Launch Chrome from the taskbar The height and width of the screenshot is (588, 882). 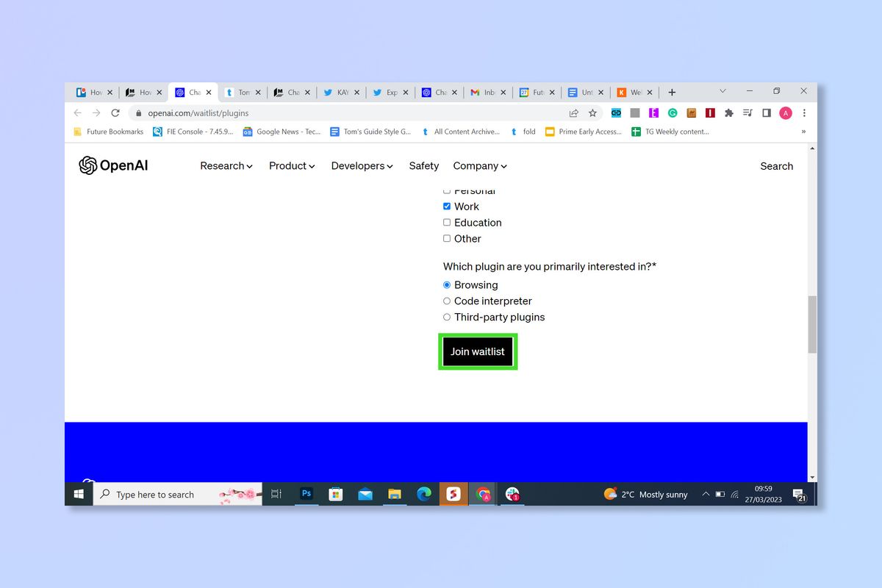(x=483, y=494)
